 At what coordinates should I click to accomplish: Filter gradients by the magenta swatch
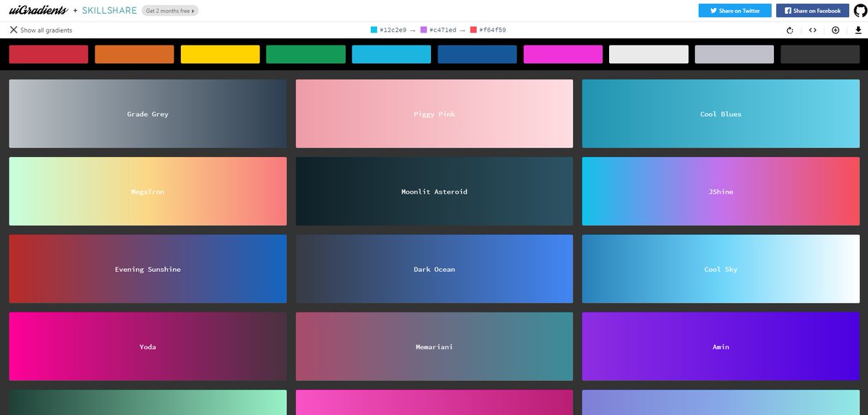563,54
